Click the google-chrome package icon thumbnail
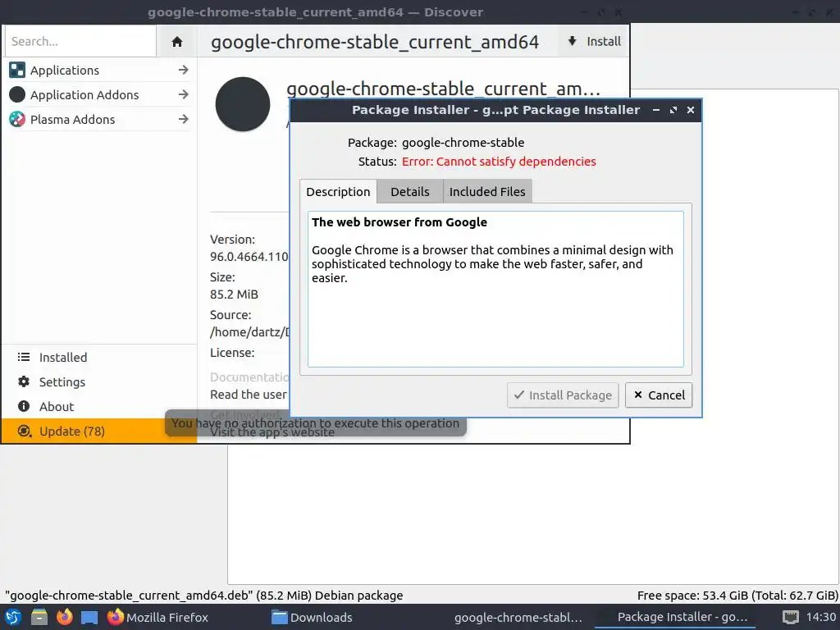The width and height of the screenshot is (840, 630). [243, 104]
